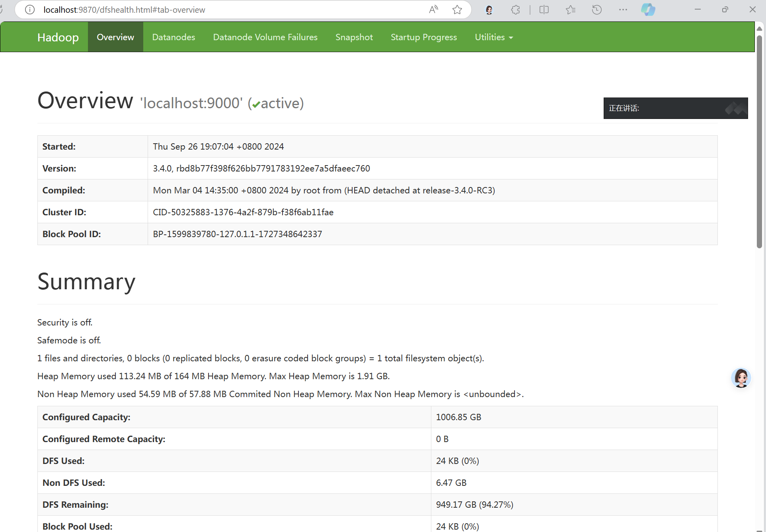The image size is (766, 532).
Task: Click the 'Block Pool Used:' label
Action: click(78, 526)
